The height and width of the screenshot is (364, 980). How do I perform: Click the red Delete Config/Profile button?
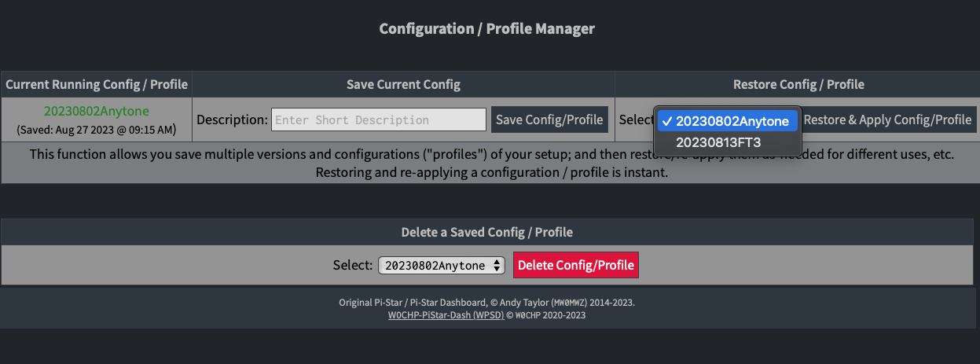(x=575, y=265)
